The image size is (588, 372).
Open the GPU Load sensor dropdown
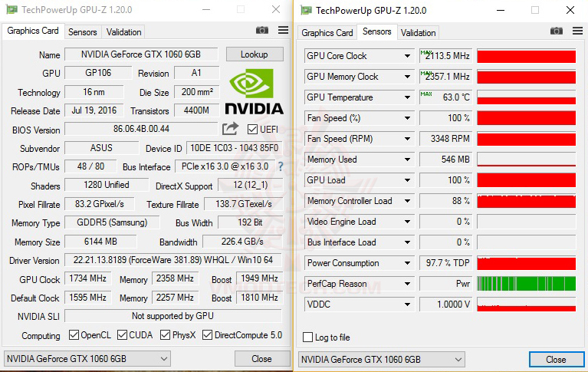(x=407, y=180)
